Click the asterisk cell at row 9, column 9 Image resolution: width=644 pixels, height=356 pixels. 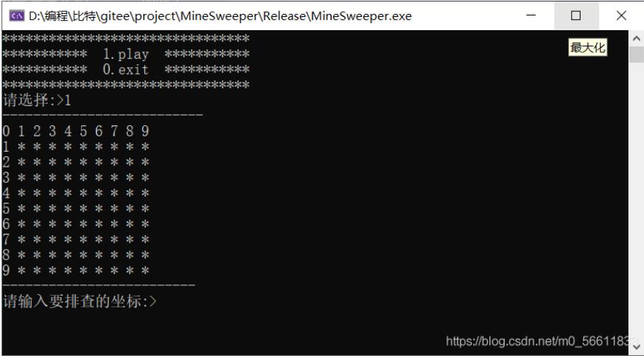(145, 271)
